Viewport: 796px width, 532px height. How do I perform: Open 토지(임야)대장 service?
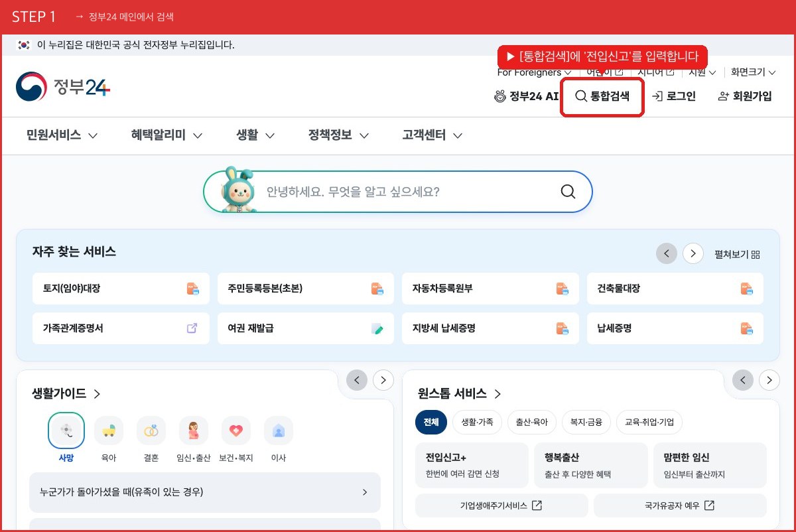pos(121,289)
